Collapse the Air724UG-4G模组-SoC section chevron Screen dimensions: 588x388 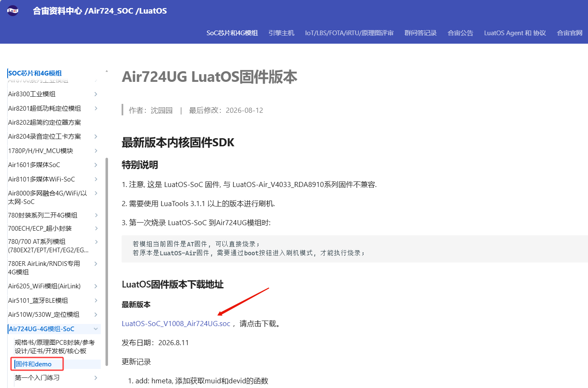point(96,329)
